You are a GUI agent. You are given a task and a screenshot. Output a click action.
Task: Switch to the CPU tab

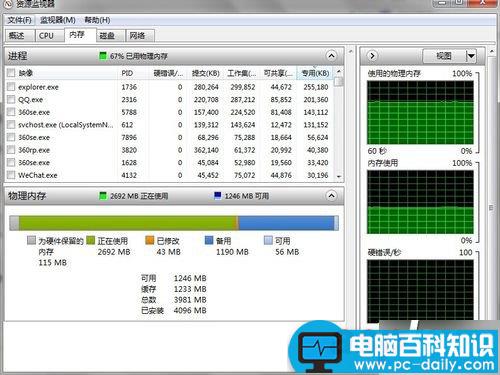click(x=49, y=35)
